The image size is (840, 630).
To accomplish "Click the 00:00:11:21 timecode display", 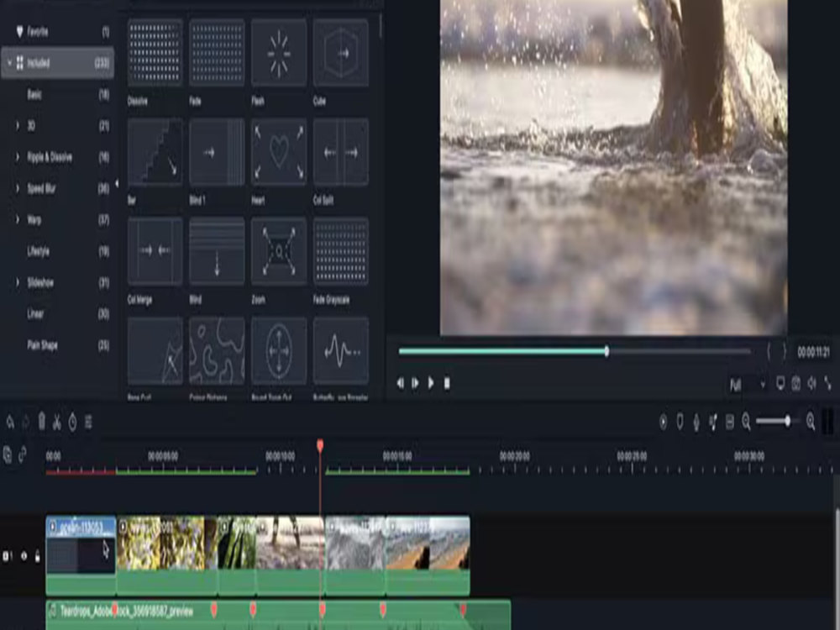I will coord(814,353).
